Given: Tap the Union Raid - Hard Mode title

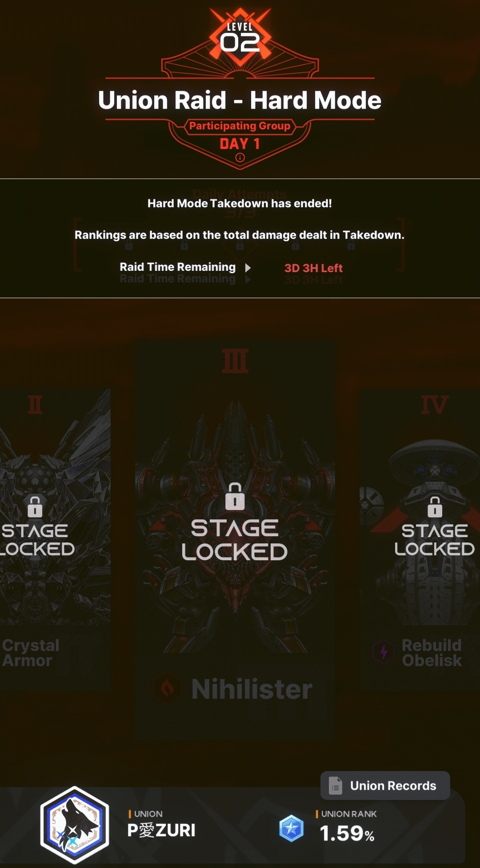Looking at the screenshot, I should coord(240,100).
